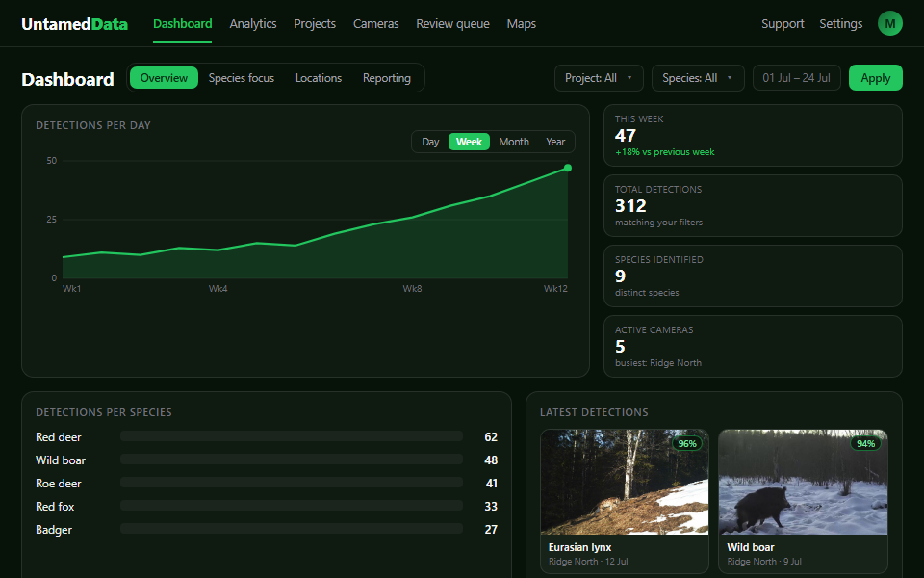Open the Active Cameras stat card
Screen dimensions: 924x578
(x=753, y=346)
